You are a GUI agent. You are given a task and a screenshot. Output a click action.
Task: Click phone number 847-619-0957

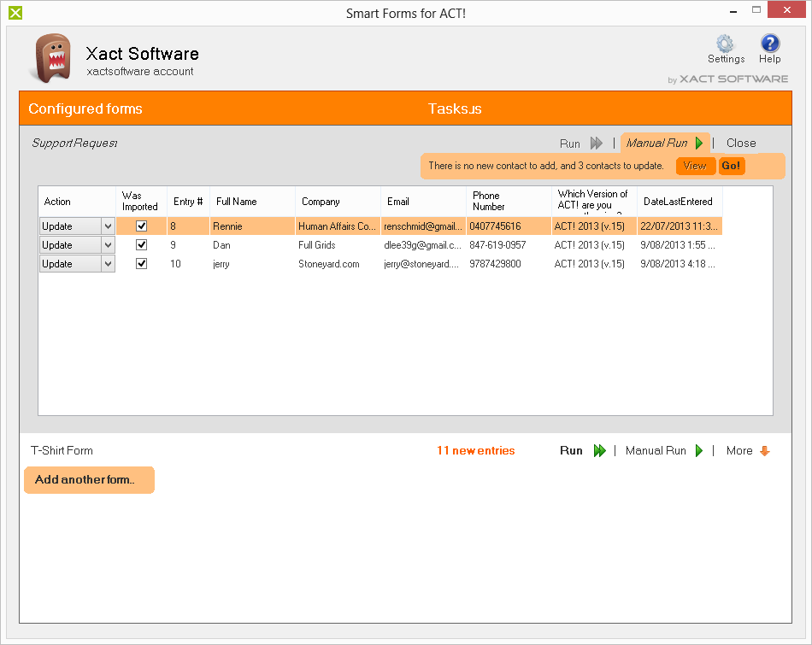point(509,245)
